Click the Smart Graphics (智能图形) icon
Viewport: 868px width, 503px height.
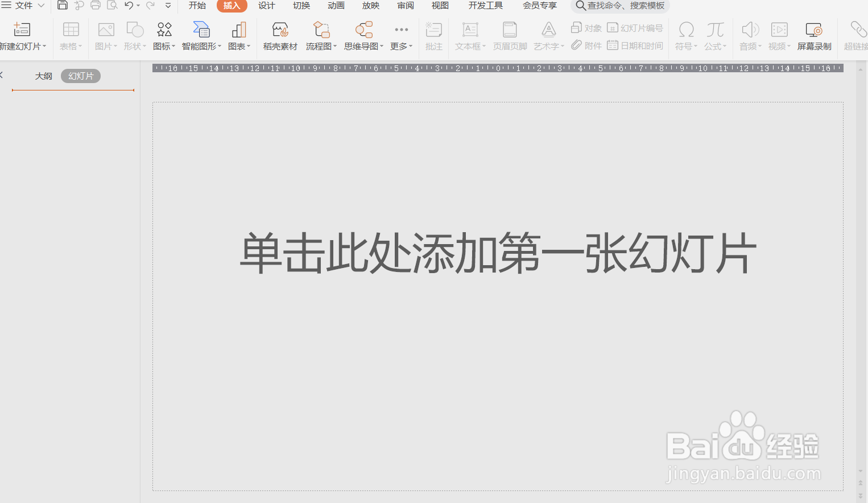coord(201,30)
